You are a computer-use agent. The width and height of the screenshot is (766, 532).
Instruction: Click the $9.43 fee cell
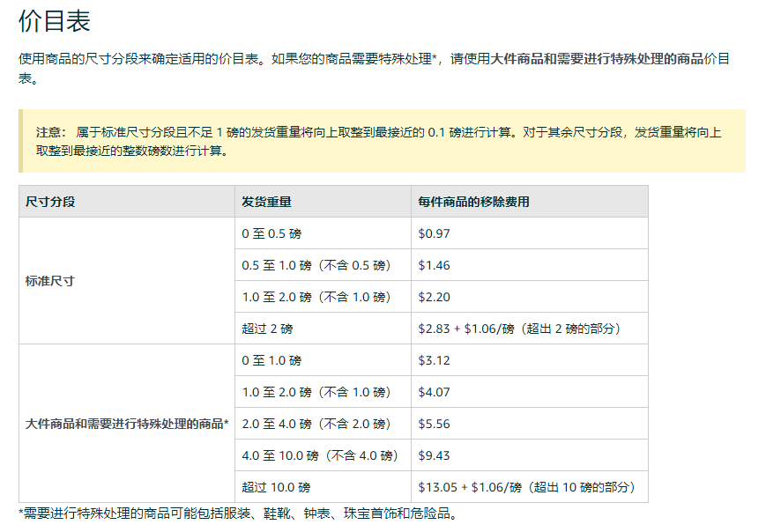point(434,455)
